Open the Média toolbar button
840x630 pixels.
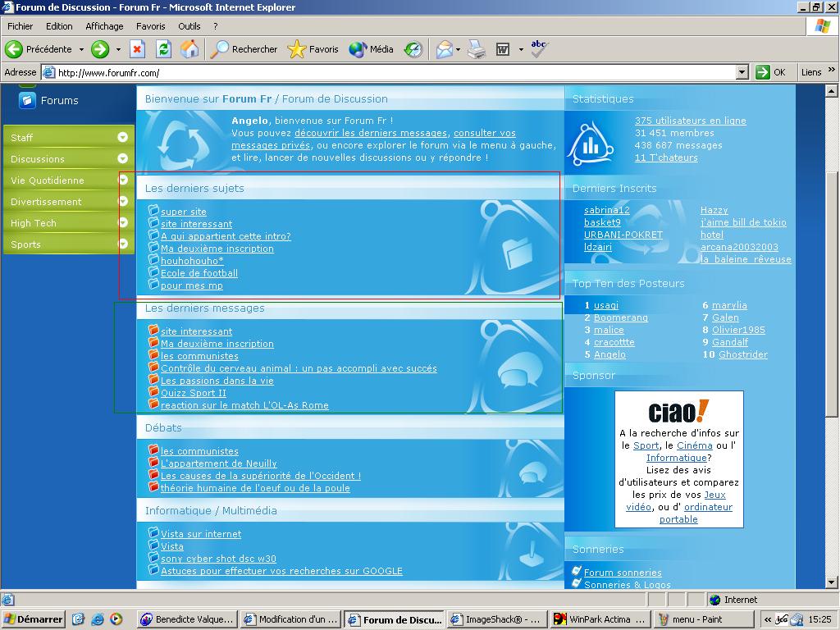372,49
